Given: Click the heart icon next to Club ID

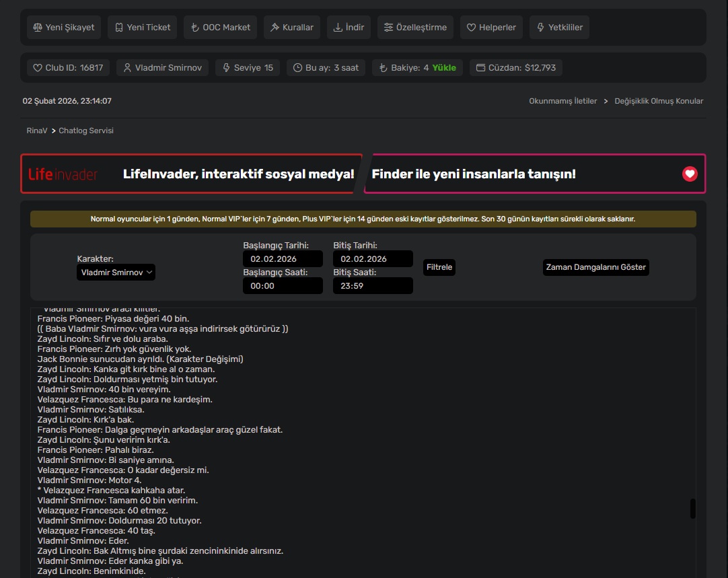Looking at the screenshot, I should pos(38,68).
